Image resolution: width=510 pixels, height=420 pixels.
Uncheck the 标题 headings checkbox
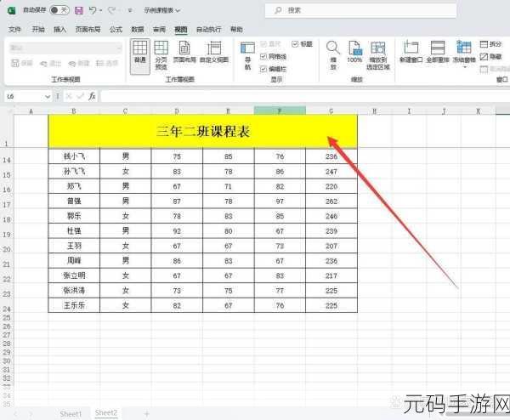pos(295,44)
